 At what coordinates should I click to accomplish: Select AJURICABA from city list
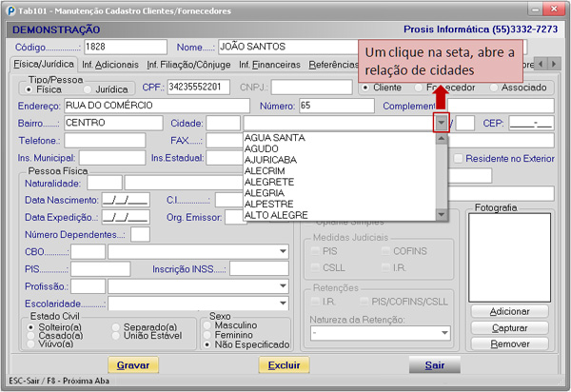pos(340,160)
